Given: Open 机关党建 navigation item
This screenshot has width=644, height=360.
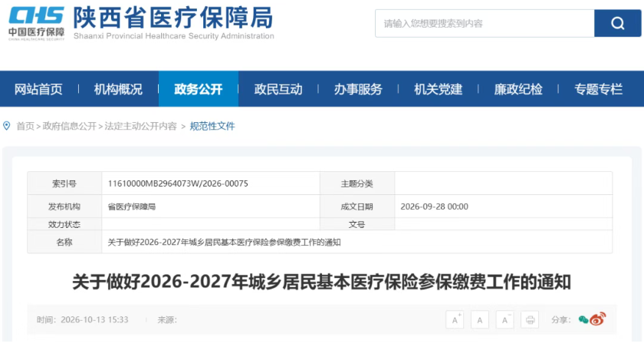Looking at the screenshot, I should coord(439,89).
